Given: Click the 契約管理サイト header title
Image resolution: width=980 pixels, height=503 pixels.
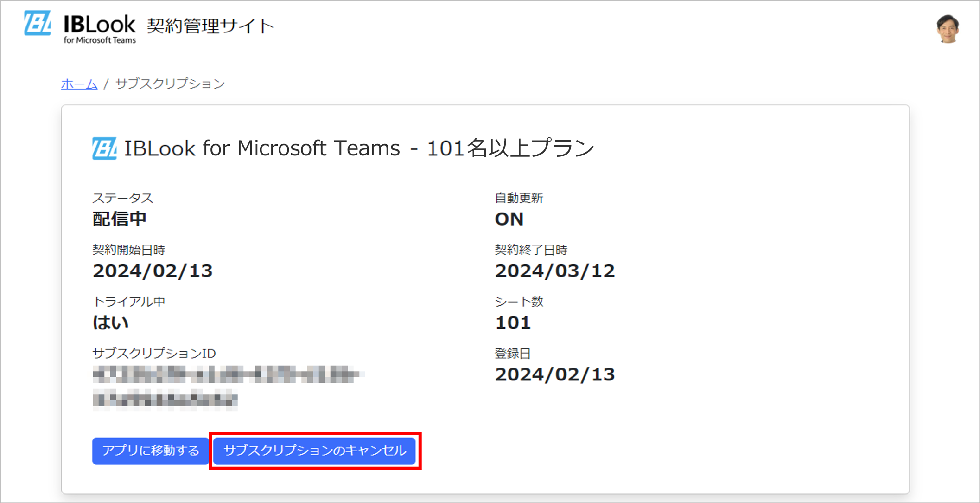Looking at the screenshot, I should (210, 26).
